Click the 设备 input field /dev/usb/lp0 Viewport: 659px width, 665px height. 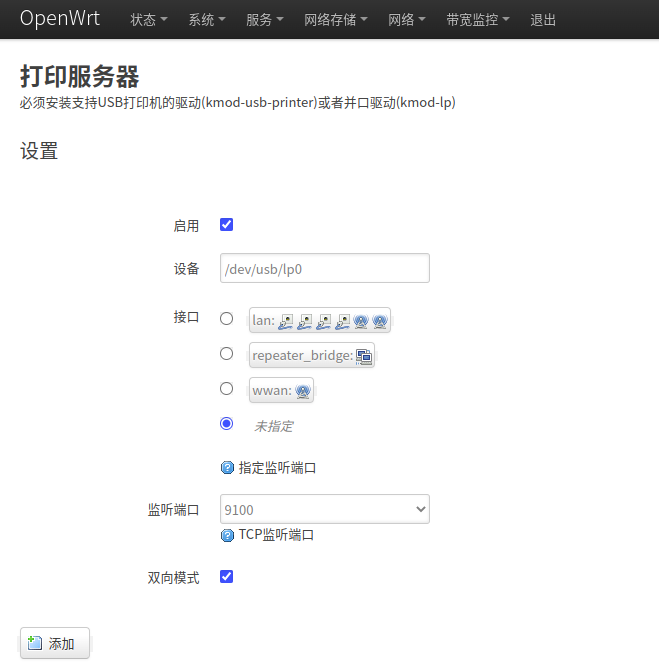[x=325, y=268]
